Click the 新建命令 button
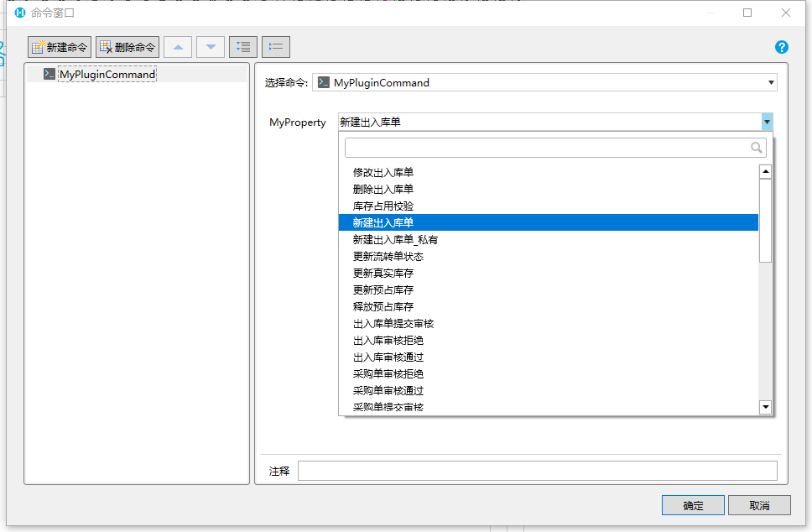This screenshot has width=812, height=532. (60, 47)
